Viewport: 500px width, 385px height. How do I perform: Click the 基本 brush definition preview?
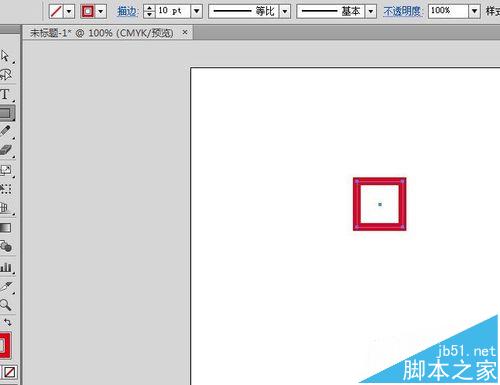331,11
